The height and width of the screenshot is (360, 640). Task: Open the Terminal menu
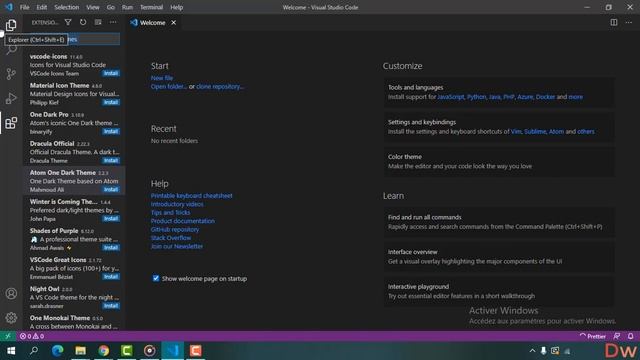click(x=151, y=7)
